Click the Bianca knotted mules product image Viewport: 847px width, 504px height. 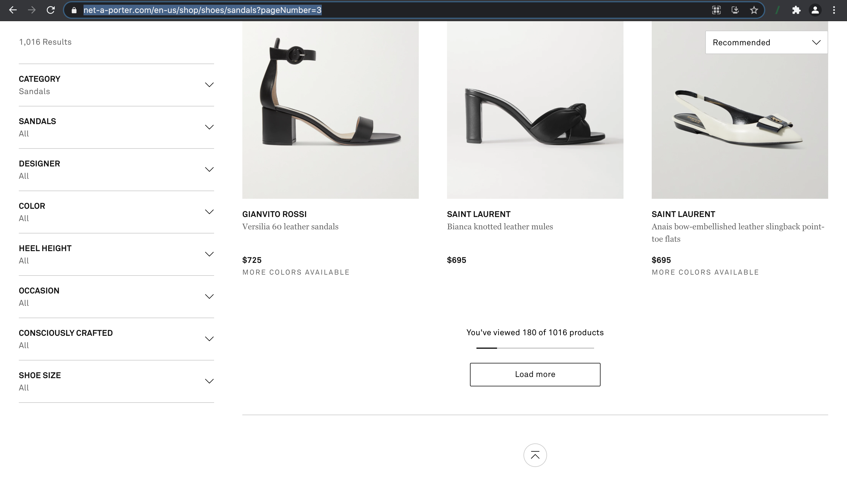[x=535, y=110]
